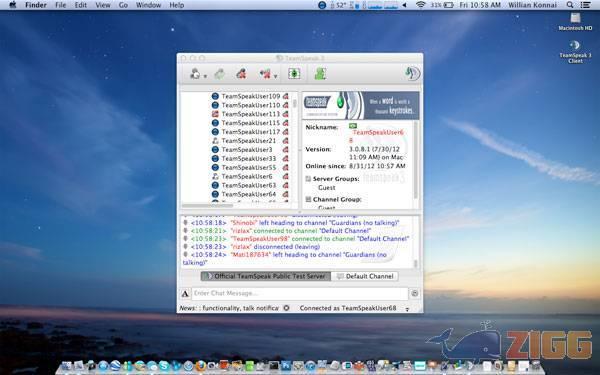Click the red user toolbar icon beside Disconnect
The height and width of the screenshot is (375, 600).
[x=241, y=73]
